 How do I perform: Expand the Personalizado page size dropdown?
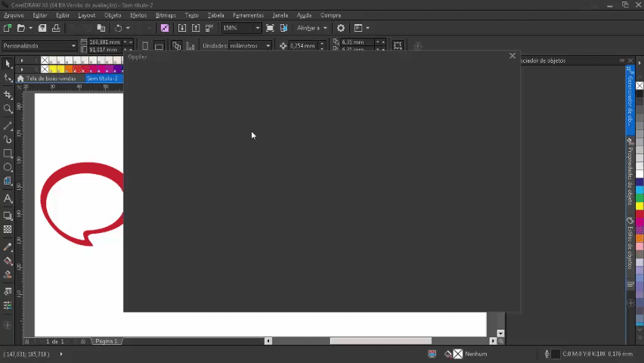coord(73,46)
